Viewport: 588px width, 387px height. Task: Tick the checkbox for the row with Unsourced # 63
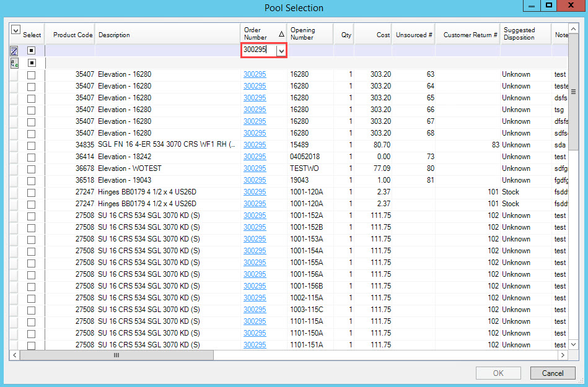tap(32, 75)
